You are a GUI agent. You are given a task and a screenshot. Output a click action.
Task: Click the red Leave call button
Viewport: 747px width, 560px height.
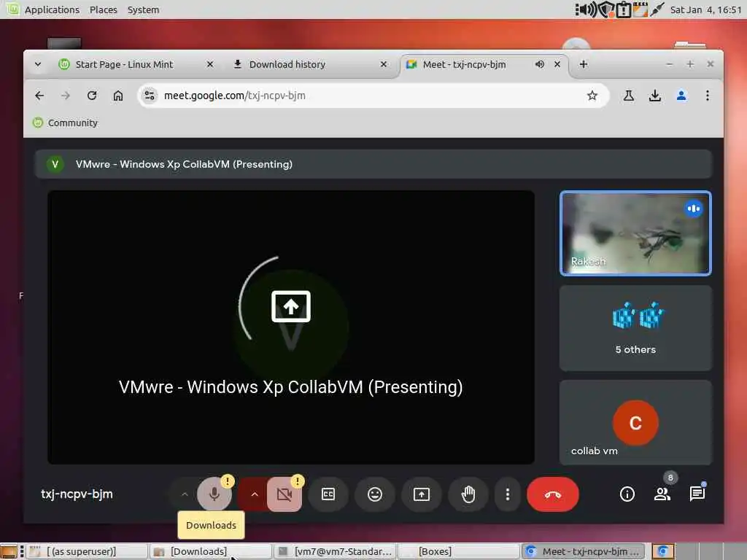pos(553,494)
